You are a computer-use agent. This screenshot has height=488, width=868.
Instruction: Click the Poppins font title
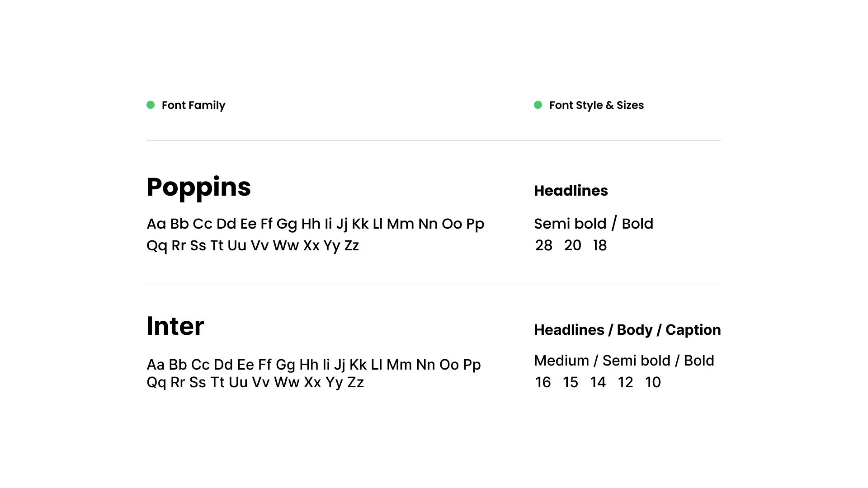[199, 188]
